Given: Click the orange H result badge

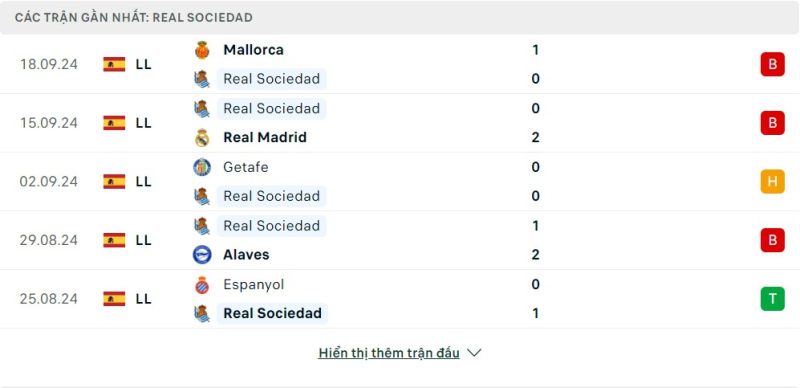Looking at the screenshot, I should click(x=772, y=181).
